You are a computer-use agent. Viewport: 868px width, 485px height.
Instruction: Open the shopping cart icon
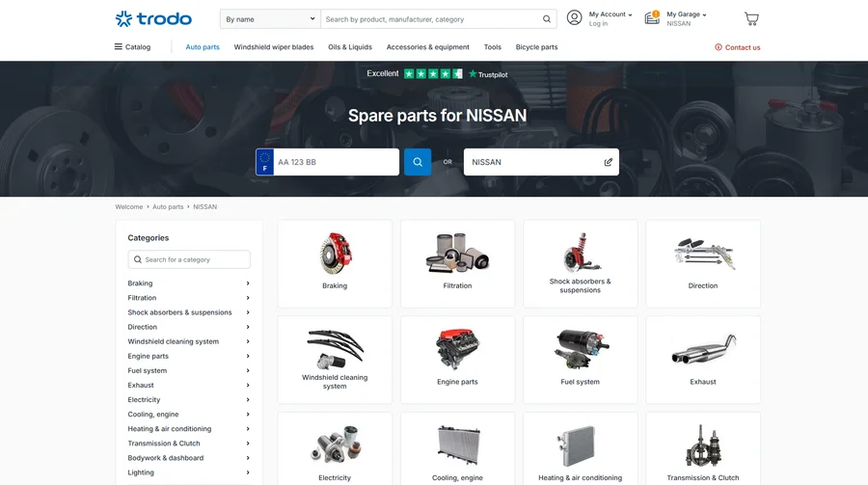pos(751,19)
